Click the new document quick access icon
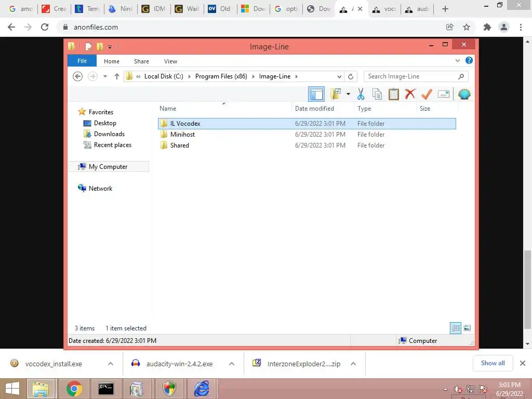 point(88,46)
